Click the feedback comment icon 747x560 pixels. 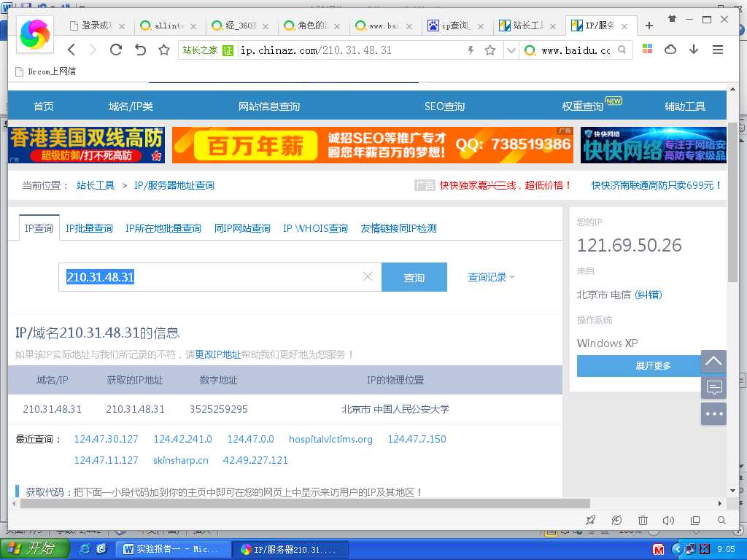click(713, 387)
